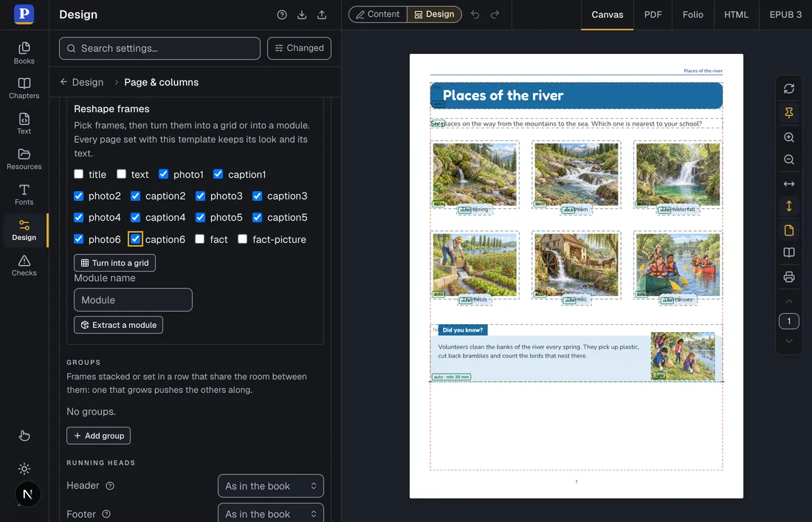Toggle the pin icon in preview toolbar
This screenshot has width=812, height=522.
pos(788,112)
